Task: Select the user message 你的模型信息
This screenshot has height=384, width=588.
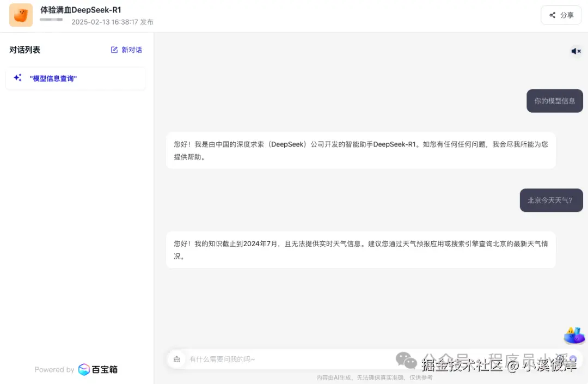Action: 554,101
